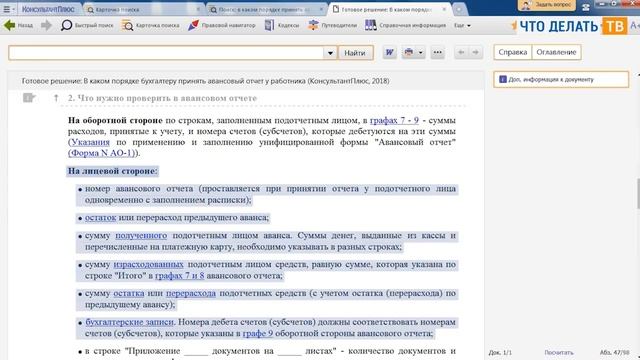Click the КонсультантПлюс logo
The width and height of the screenshot is (640, 360).
[48, 9]
